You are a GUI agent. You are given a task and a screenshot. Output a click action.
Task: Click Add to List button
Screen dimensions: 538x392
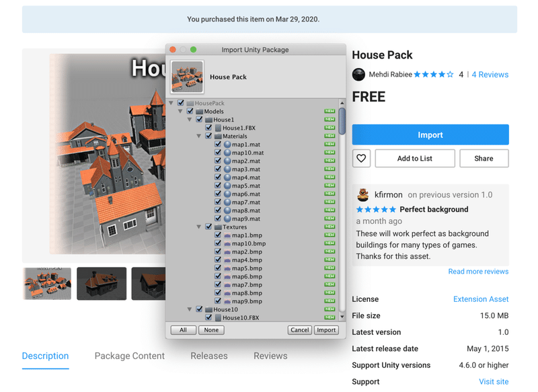[415, 159]
